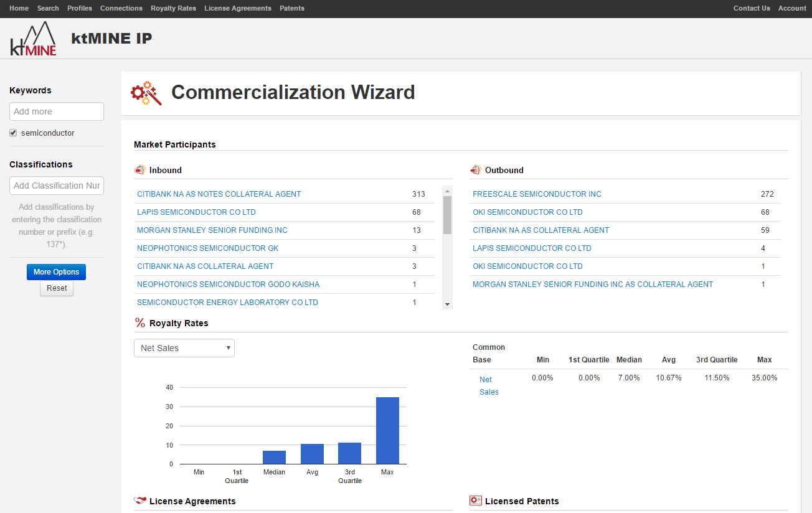Click the 11.50% 3rd Quartile value

coord(717,378)
